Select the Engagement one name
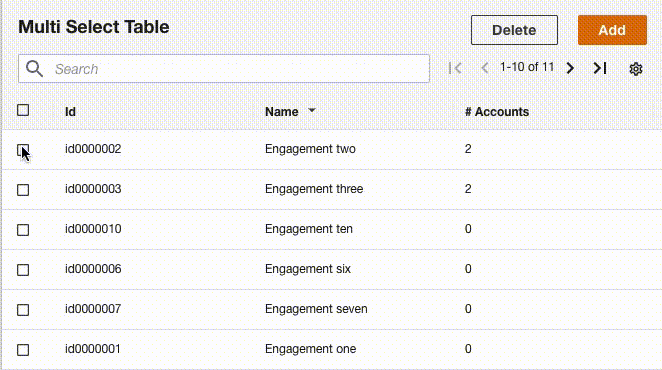The image size is (662, 370). tap(311, 349)
